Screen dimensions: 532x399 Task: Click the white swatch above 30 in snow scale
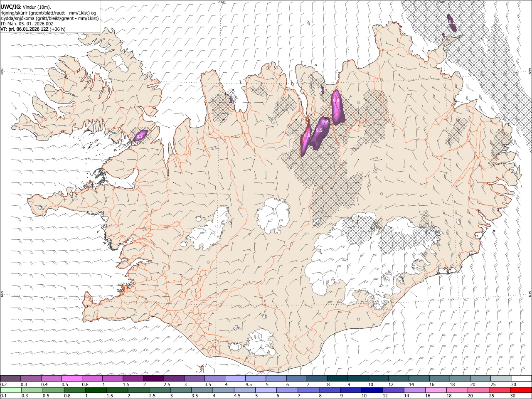click(521, 378)
